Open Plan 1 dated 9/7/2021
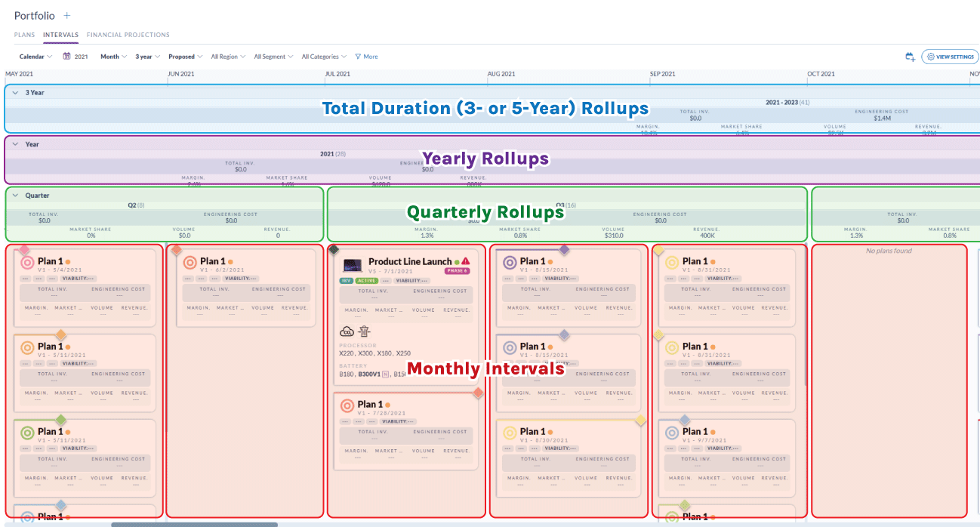Image resolution: width=980 pixels, height=527 pixels. (695, 431)
